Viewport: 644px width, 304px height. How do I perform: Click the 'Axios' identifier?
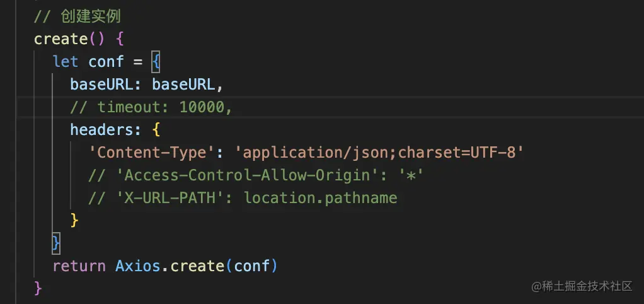[x=137, y=266]
